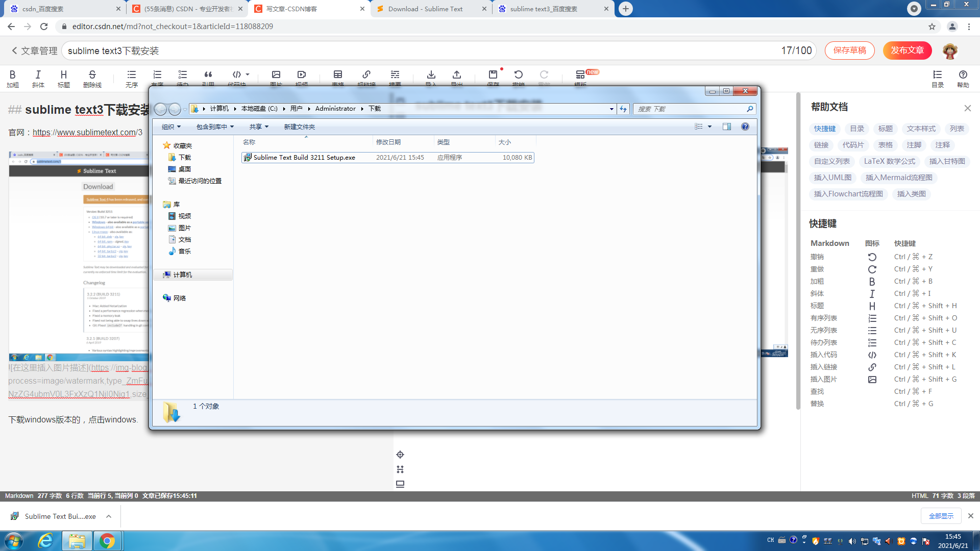
Task: Click Explorer's preview pane toggle icon
Action: [x=727, y=127]
